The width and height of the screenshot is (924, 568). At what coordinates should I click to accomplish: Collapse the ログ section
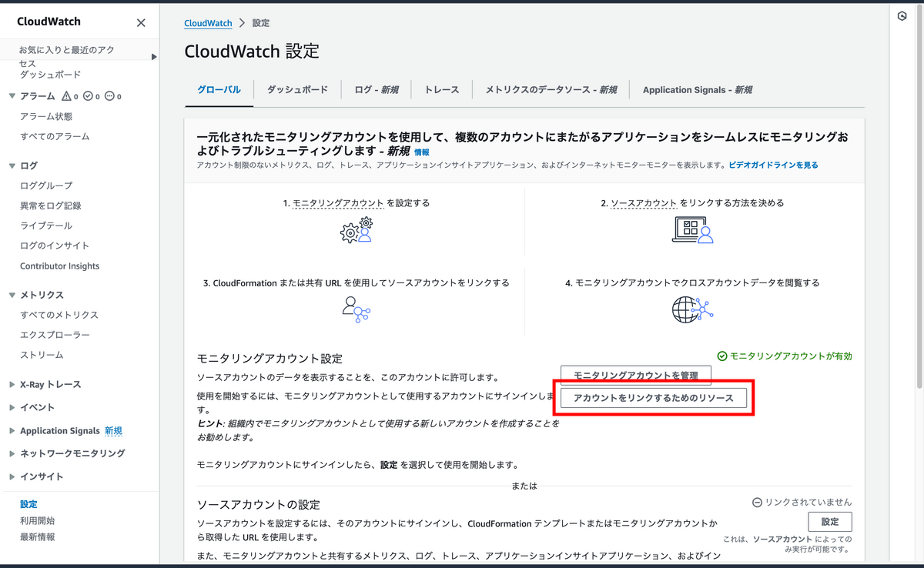point(12,165)
